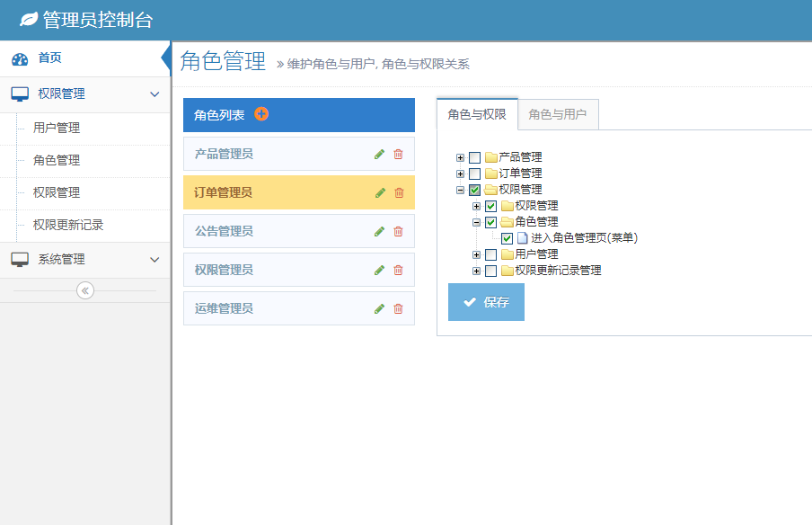Check the 订单管理 permission checkbox

tap(475, 174)
